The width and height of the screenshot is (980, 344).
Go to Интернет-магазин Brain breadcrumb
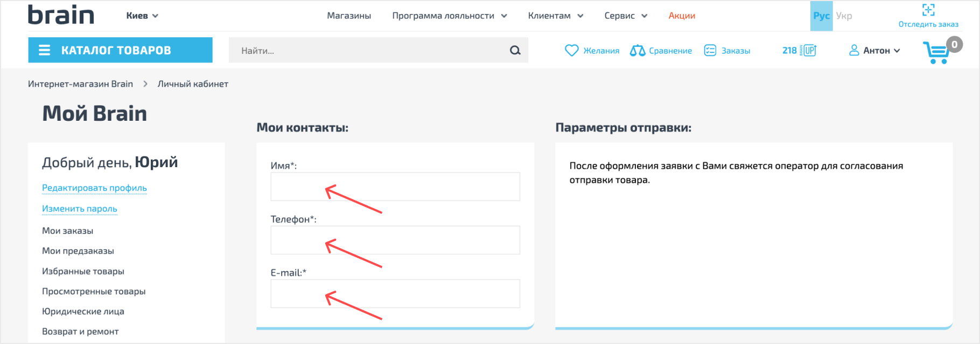pyautogui.click(x=80, y=84)
